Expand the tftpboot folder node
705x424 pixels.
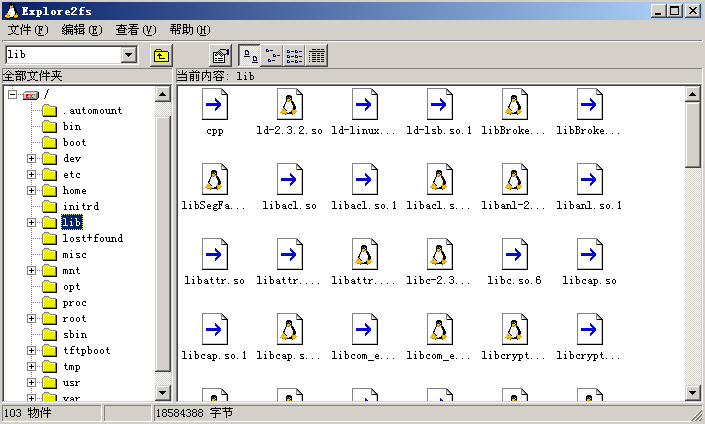(31, 351)
